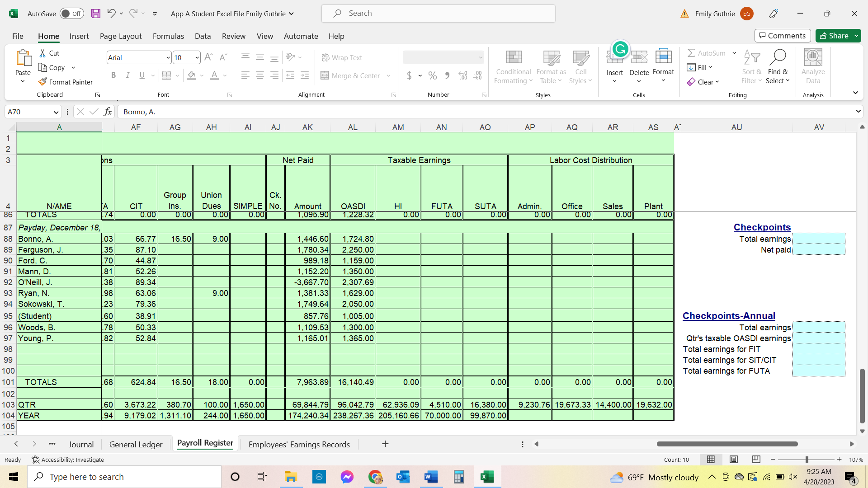Screen dimensions: 868x488
Task: Click the zoom slider handle
Action: 807,460
